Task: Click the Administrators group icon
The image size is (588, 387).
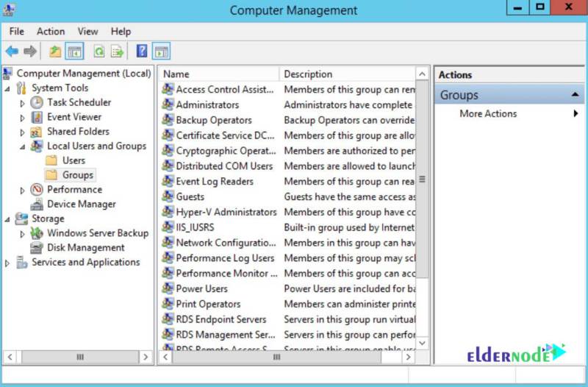Action: tap(168, 104)
